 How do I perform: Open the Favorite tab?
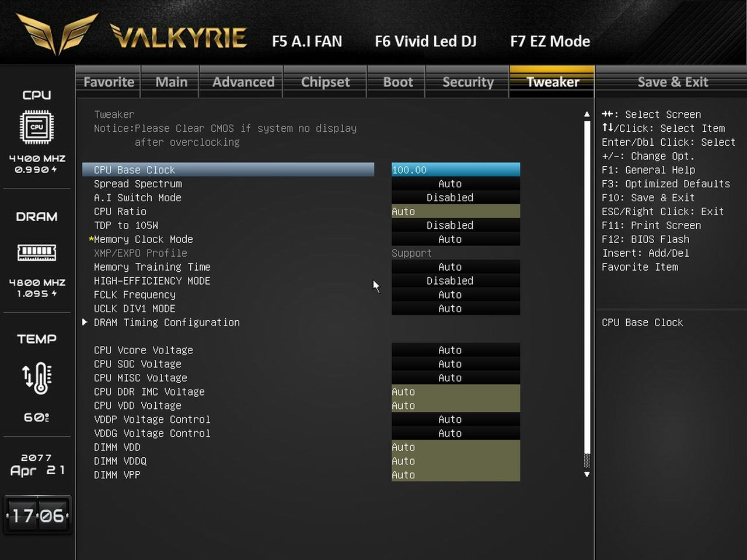pos(109,82)
